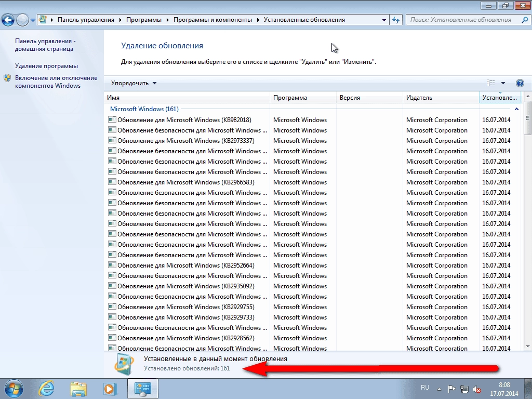
Task: Sort by the Имя column header
Action: coord(187,97)
